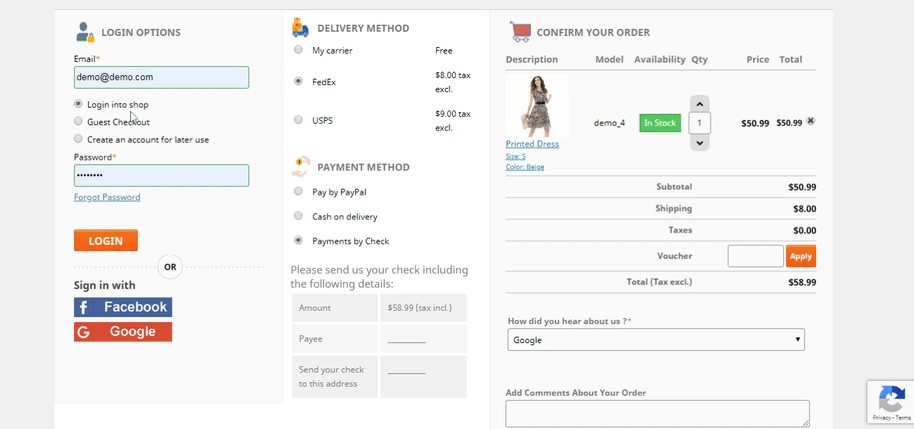Click the quantity input box showing 1
This screenshot has width=914, height=429.
tap(699, 123)
